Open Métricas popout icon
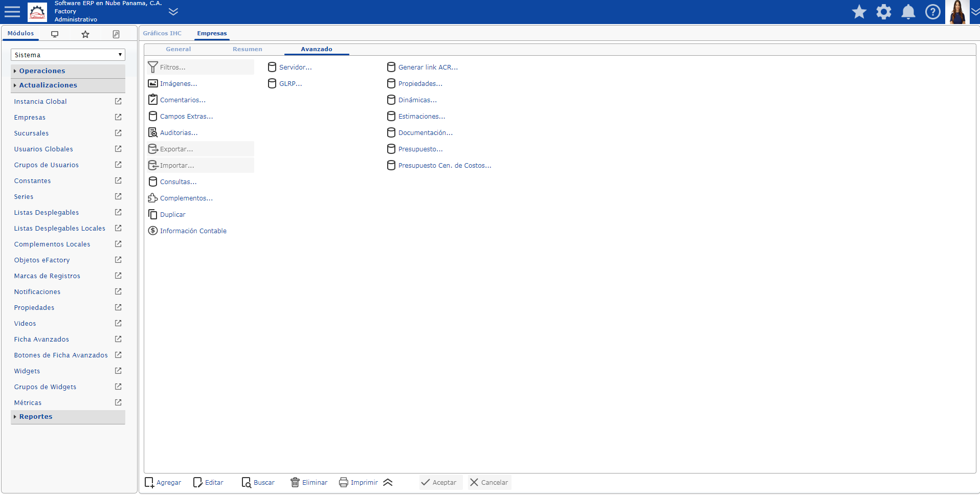The image size is (980, 495). pos(118,402)
